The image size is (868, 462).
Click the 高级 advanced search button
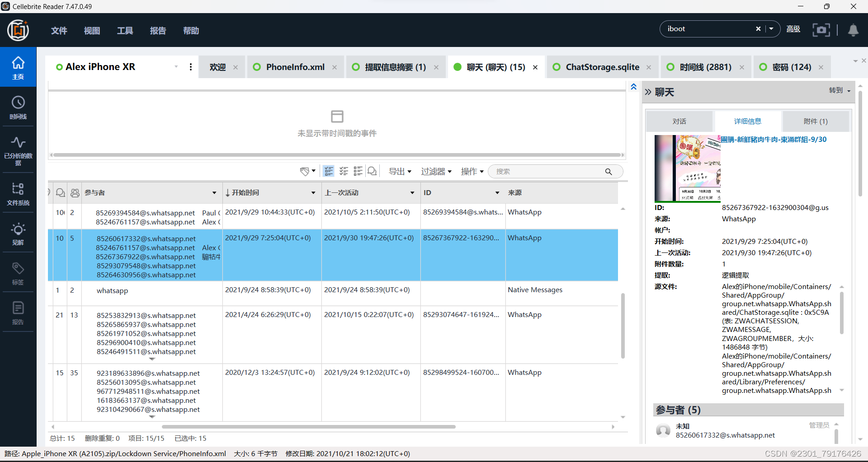793,29
